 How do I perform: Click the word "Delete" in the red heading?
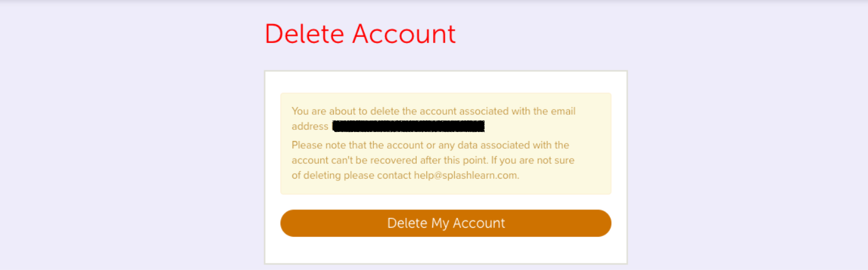(305, 35)
